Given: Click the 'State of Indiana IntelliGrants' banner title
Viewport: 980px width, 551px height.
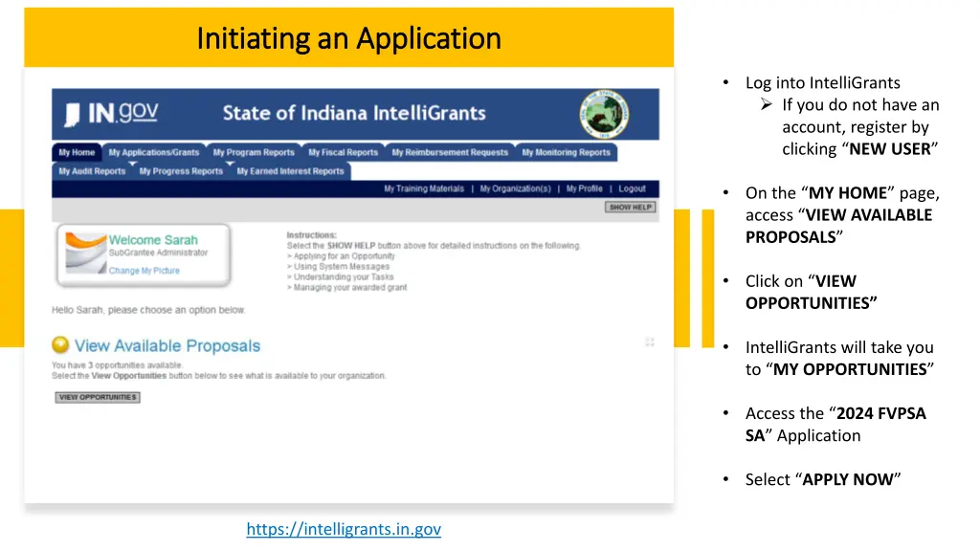Looking at the screenshot, I should point(354,113).
